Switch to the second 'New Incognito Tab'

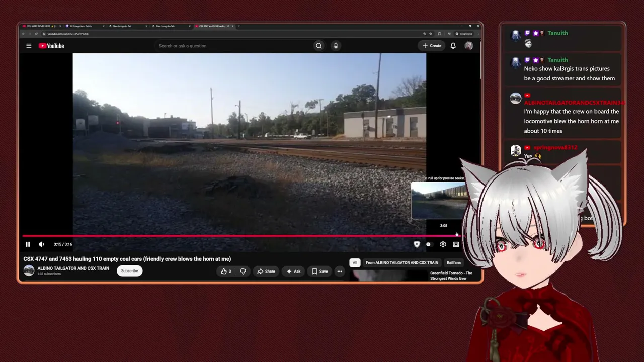click(170, 26)
